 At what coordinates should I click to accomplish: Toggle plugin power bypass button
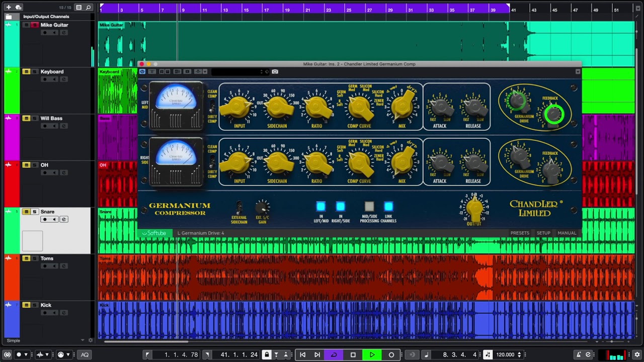[x=142, y=72]
